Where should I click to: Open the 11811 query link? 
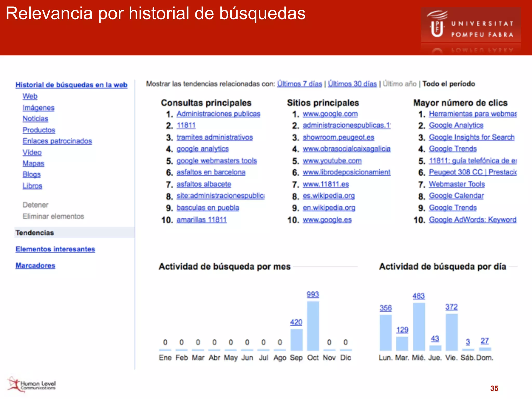pos(186,125)
